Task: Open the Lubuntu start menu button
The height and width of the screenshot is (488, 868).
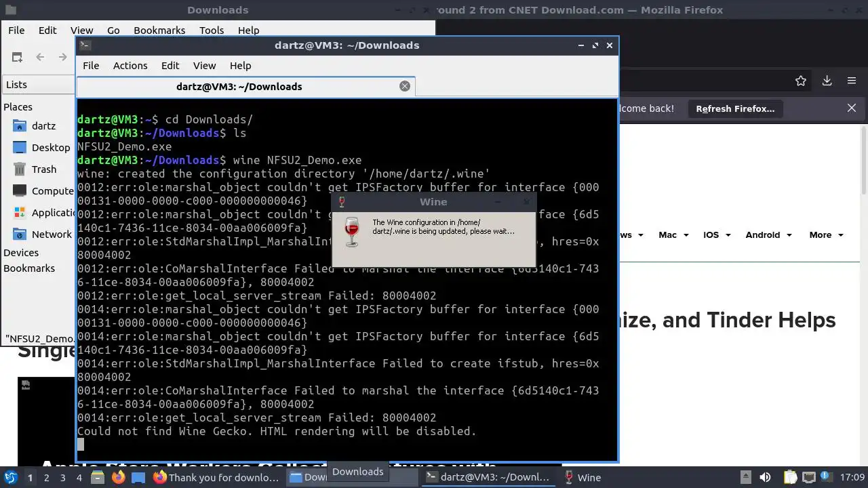Action: click(11, 477)
